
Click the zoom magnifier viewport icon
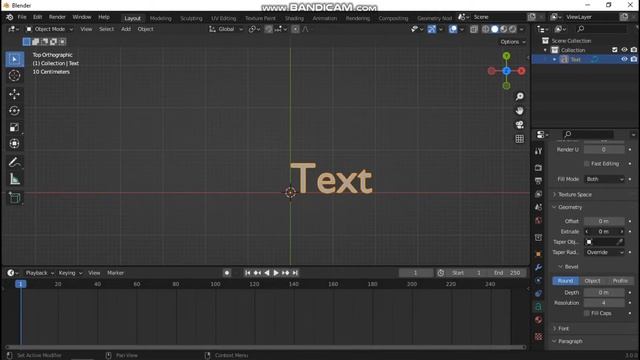point(520,96)
